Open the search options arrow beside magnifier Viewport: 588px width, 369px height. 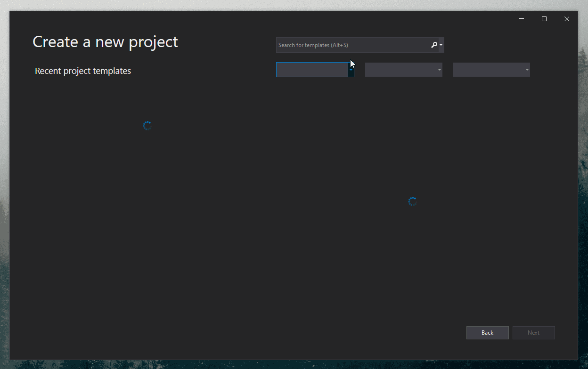[441, 45]
